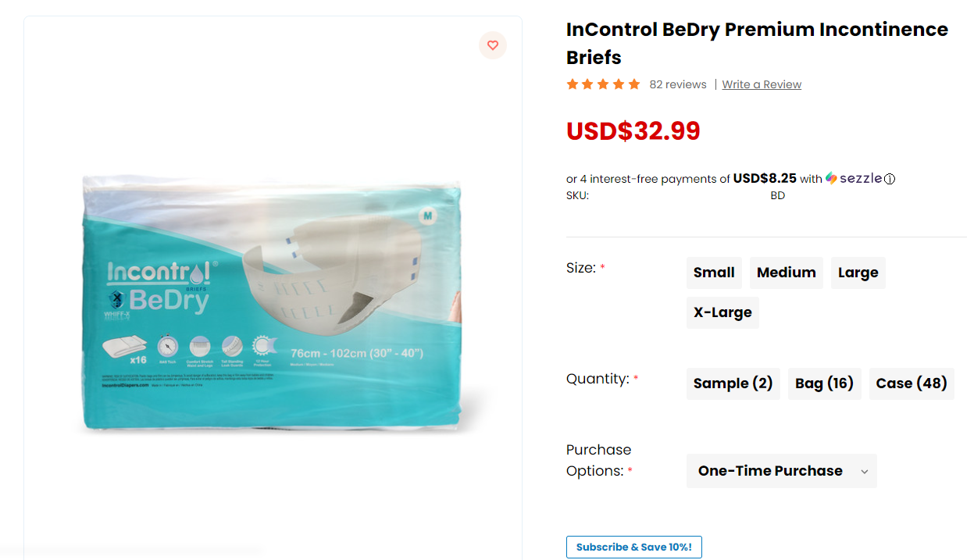Choose Bag (16) quantity
The height and width of the screenshot is (560, 974).
click(x=825, y=383)
